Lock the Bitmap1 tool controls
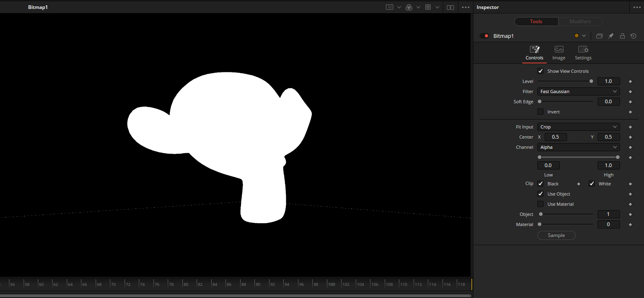 622,36
